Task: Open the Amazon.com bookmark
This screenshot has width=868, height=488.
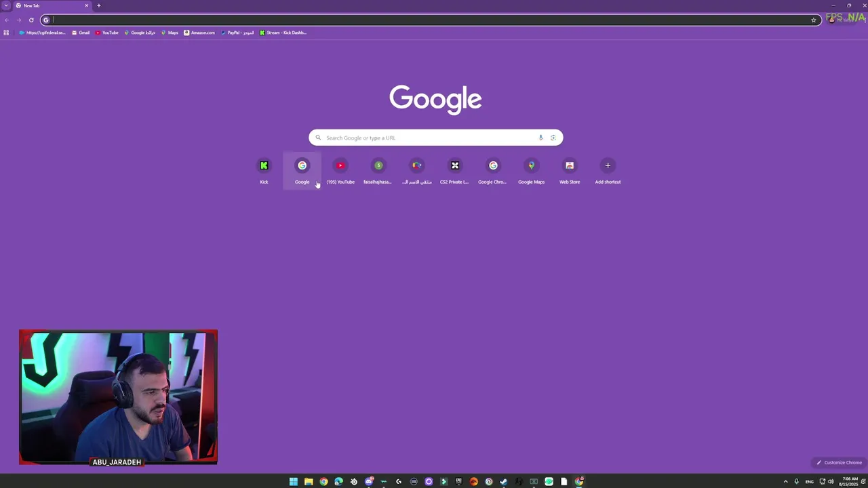Action: tap(199, 33)
